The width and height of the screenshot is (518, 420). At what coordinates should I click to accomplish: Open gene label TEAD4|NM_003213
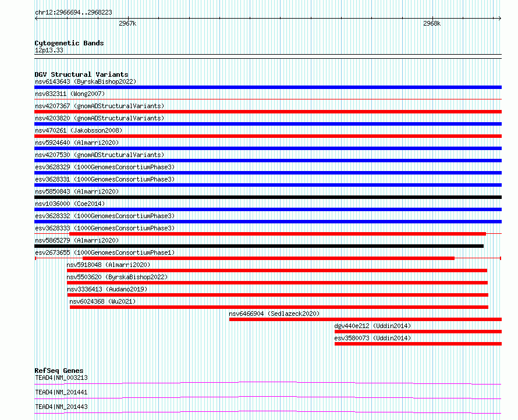61,378
